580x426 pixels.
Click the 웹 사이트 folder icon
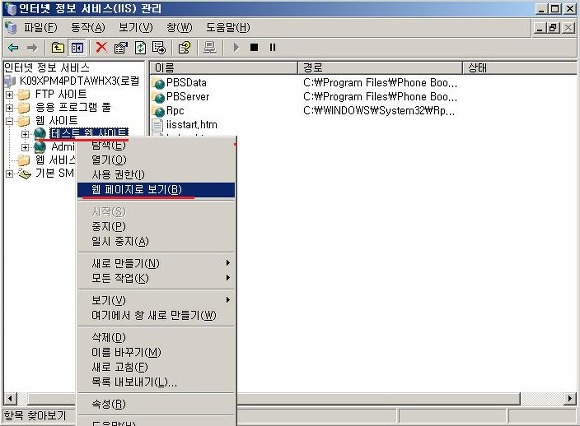tap(24, 121)
